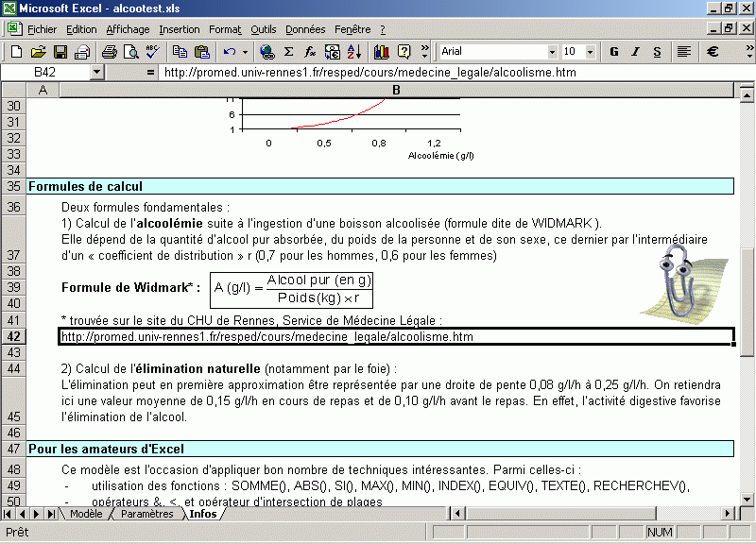Show more formatting toolbar buttons
This screenshot has width=756, height=544.
(749, 52)
